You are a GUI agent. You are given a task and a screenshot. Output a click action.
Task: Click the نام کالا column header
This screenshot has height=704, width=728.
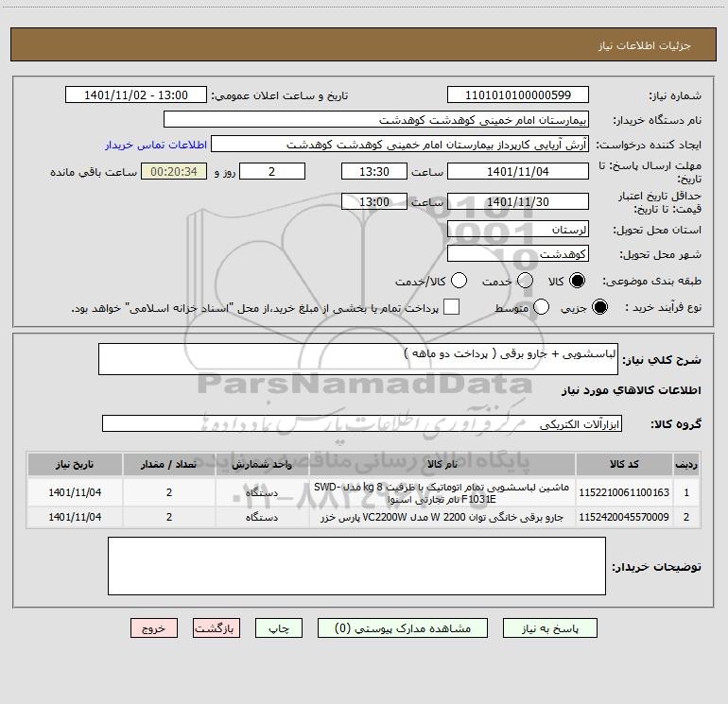tap(442, 464)
